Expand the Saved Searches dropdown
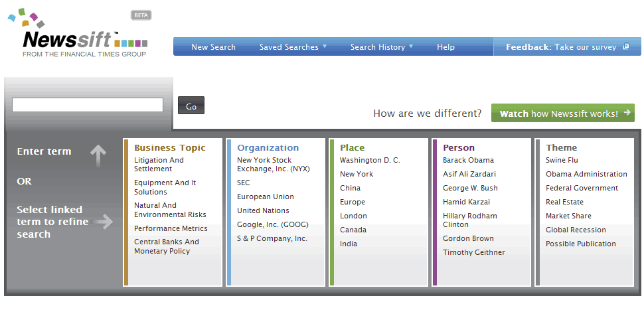The height and width of the screenshot is (314, 644). (x=293, y=47)
